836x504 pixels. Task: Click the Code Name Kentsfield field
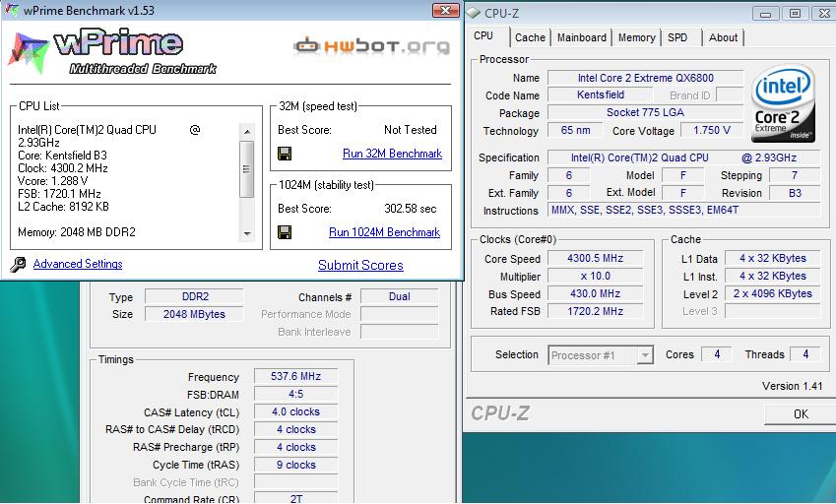601,94
